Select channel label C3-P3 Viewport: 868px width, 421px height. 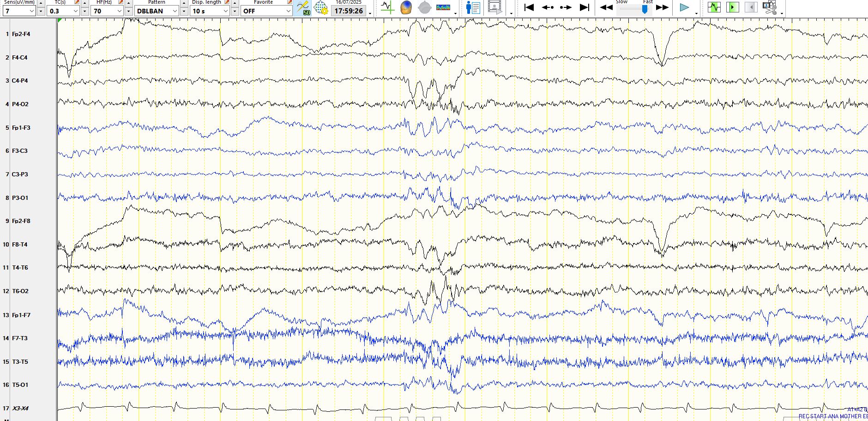(x=20, y=174)
